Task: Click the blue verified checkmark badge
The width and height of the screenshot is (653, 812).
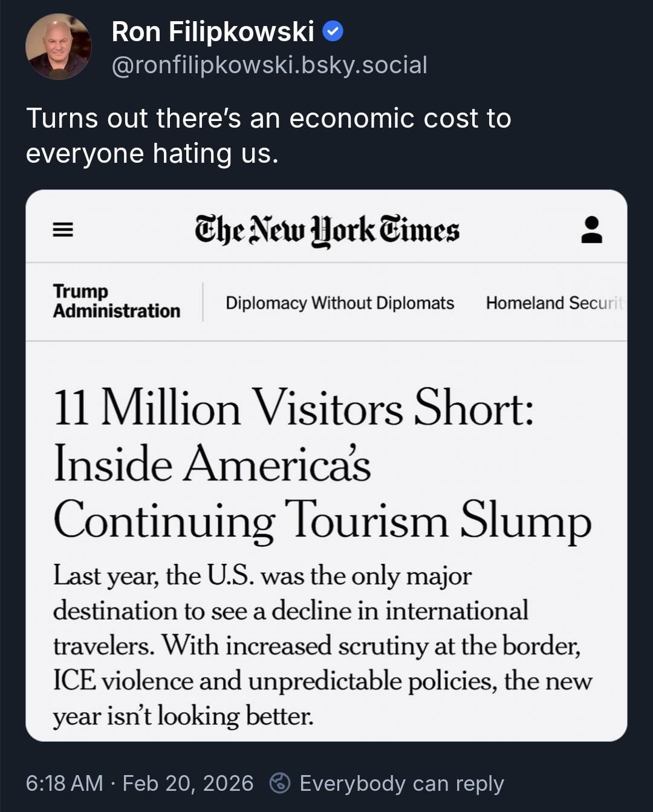Action: [333, 31]
